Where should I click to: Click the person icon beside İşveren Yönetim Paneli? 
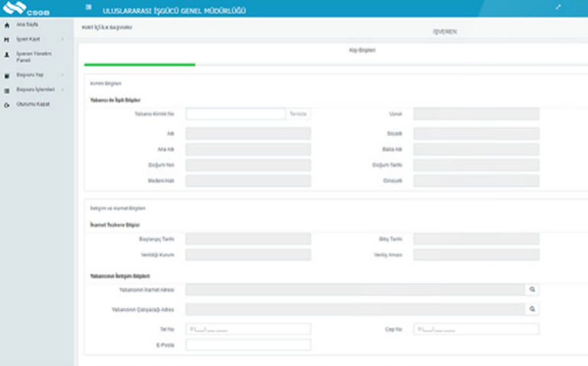point(7,56)
